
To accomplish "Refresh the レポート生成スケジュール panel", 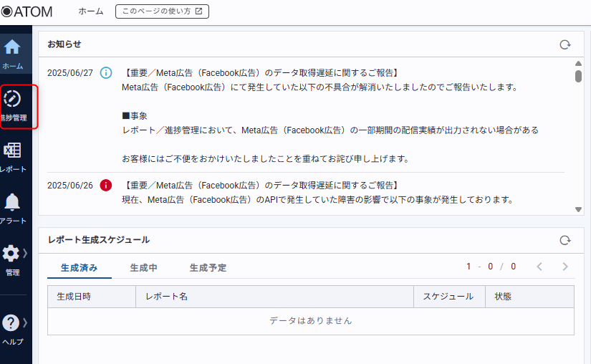I will pyautogui.click(x=564, y=240).
